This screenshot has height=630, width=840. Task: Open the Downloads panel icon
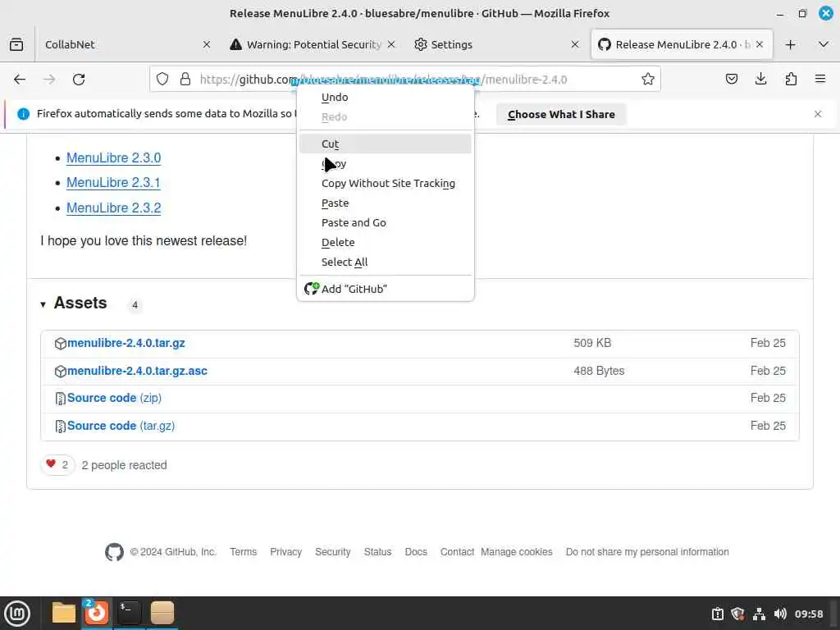(x=760, y=80)
